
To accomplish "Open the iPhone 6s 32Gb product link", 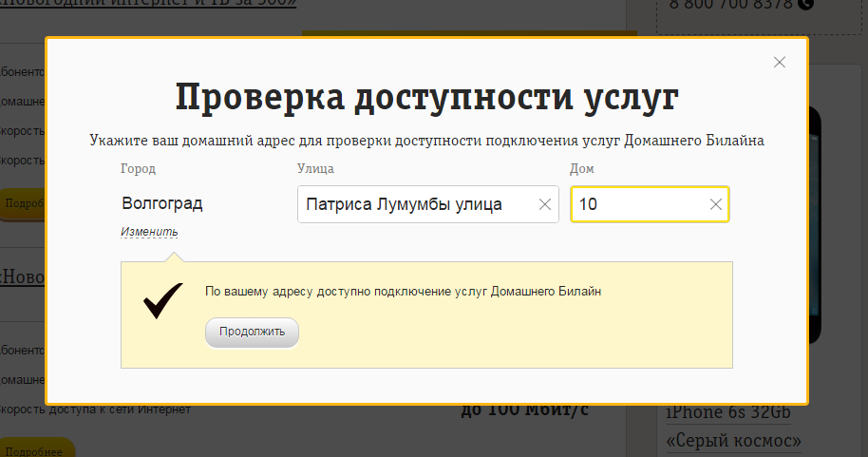I will (x=729, y=413).
